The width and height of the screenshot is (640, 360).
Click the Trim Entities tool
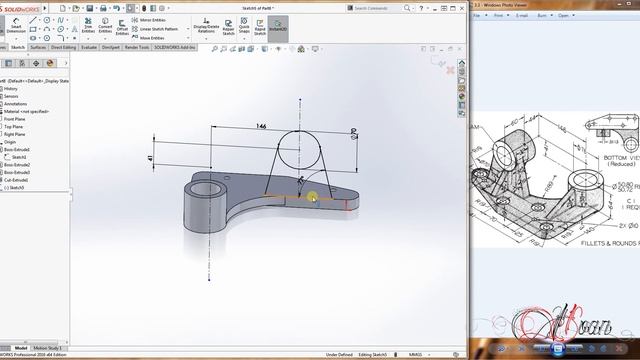coord(88,25)
